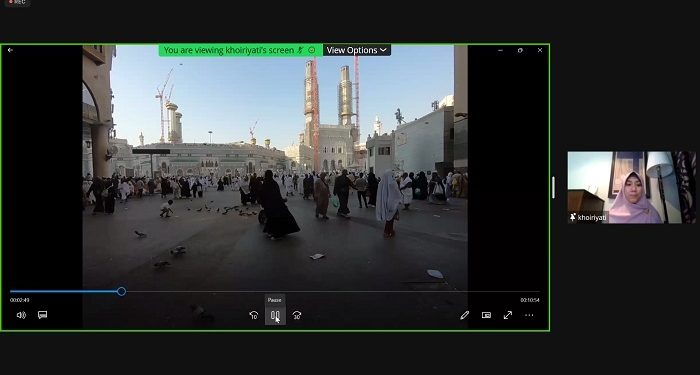700x375 pixels.
Task: Click the total duration 00:10:54
Action: 529,300
